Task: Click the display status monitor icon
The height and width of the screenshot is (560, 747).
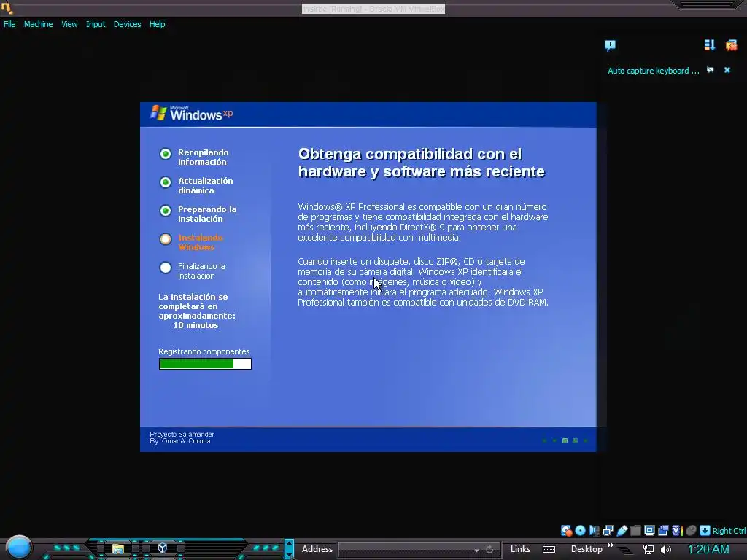Action: 649,531
